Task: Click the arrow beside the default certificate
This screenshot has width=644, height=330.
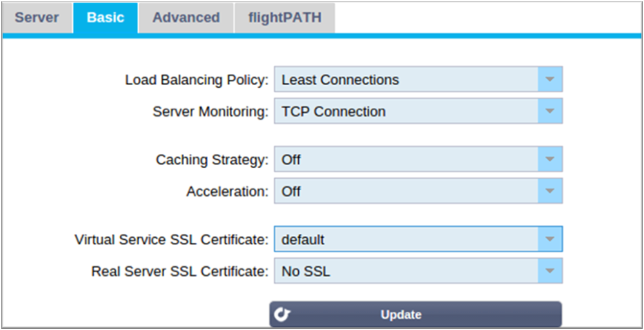Action: click(x=549, y=240)
